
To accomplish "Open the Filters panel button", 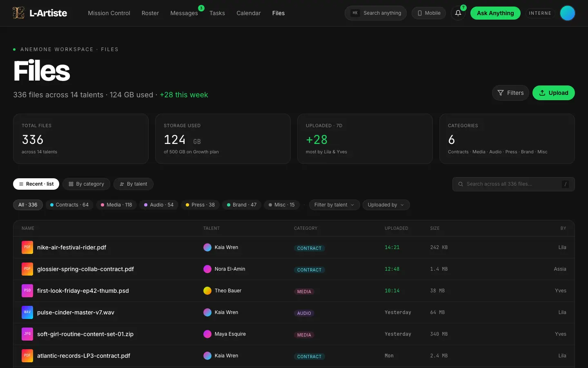I will tap(510, 93).
